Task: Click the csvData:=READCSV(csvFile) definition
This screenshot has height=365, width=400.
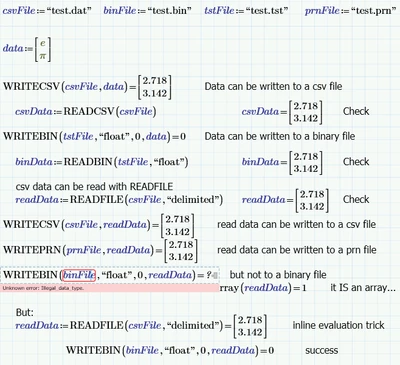Action: pyautogui.click(x=86, y=111)
